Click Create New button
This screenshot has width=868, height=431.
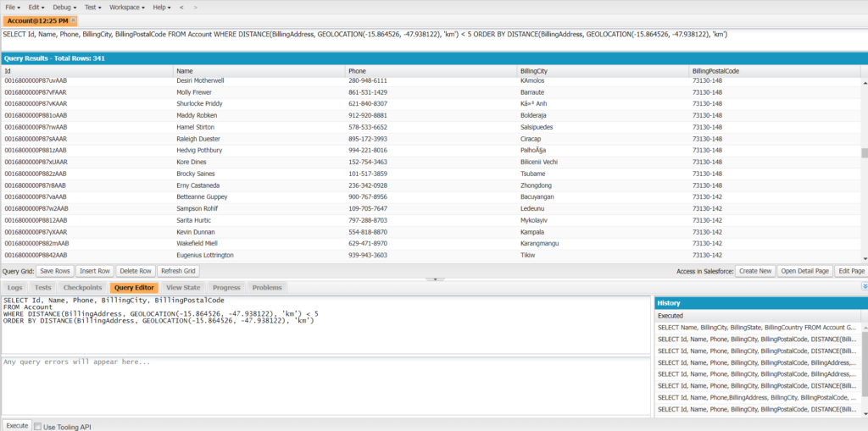coord(755,271)
